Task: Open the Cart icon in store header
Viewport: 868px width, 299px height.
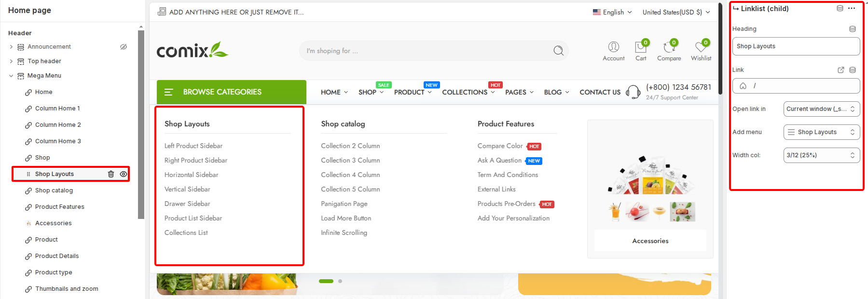Action: pos(641,47)
